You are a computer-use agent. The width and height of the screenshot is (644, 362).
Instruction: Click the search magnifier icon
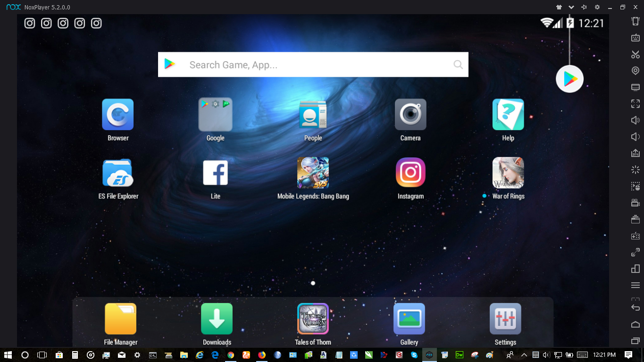point(458,65)
